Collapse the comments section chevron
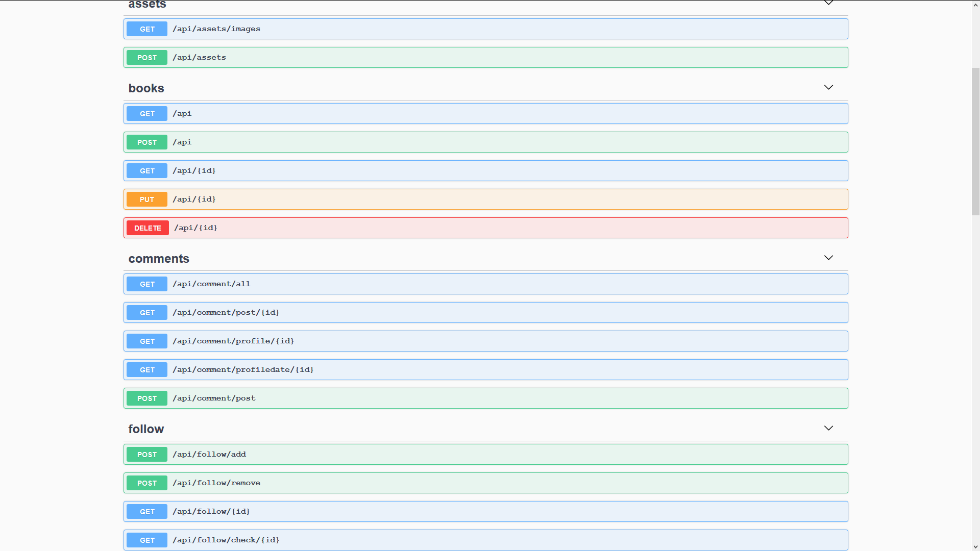 pos(828,258)
